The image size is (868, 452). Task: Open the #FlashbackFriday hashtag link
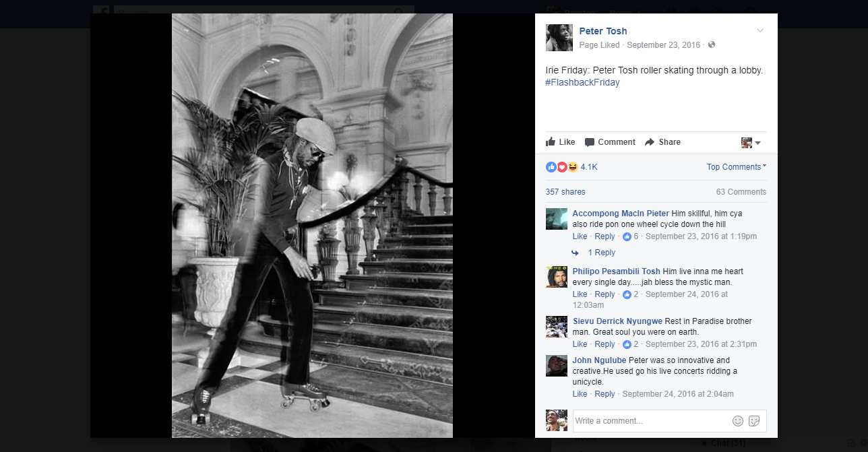[x=582, y=82]
